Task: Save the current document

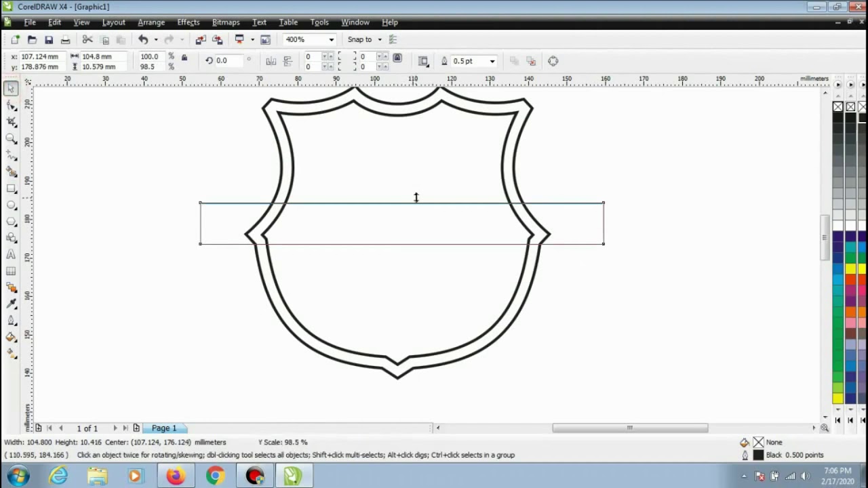Action: 48,40
